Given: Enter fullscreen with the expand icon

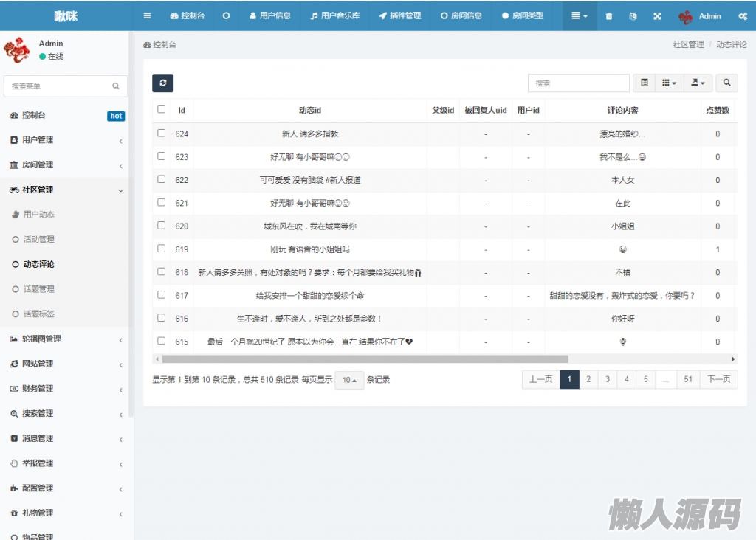Looking at the screenshot, I should pyautogui.click(x=657, y=16).
